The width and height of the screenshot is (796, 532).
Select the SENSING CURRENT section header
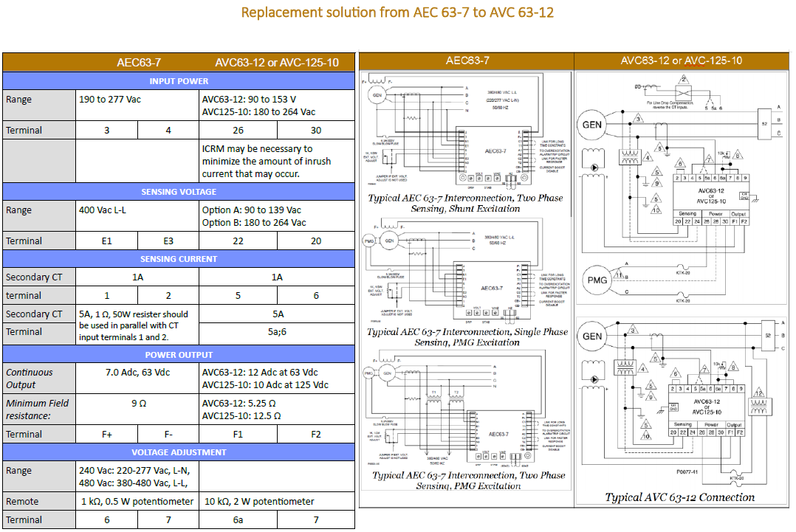(x=179, y=259)
